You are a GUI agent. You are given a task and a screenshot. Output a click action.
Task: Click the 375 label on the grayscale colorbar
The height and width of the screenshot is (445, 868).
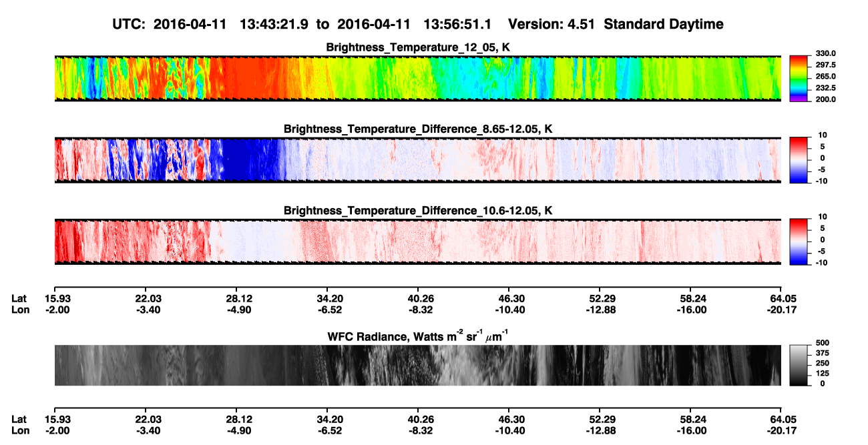coord(822,352)
